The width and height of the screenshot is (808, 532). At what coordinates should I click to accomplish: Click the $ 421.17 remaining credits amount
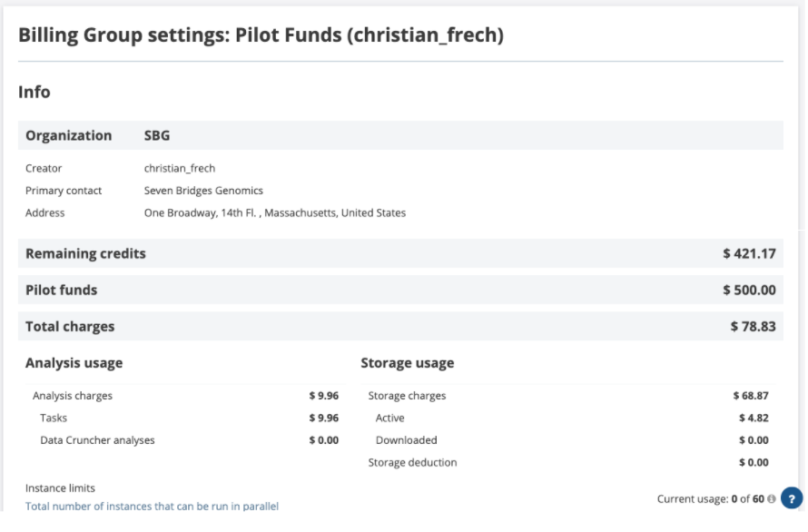point(749,253)
